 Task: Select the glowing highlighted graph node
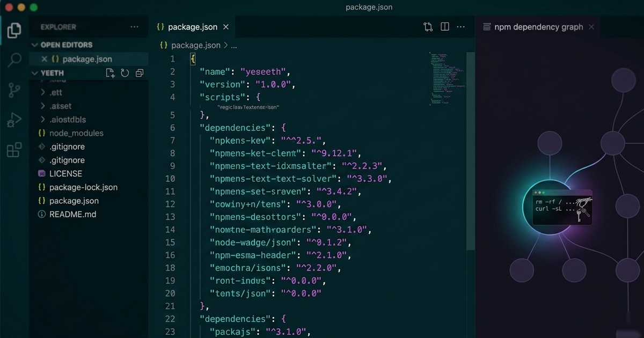click(548, 208)
